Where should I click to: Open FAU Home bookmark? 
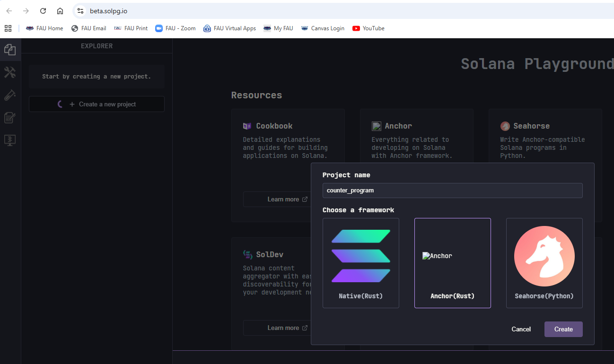tap(44, 28)
